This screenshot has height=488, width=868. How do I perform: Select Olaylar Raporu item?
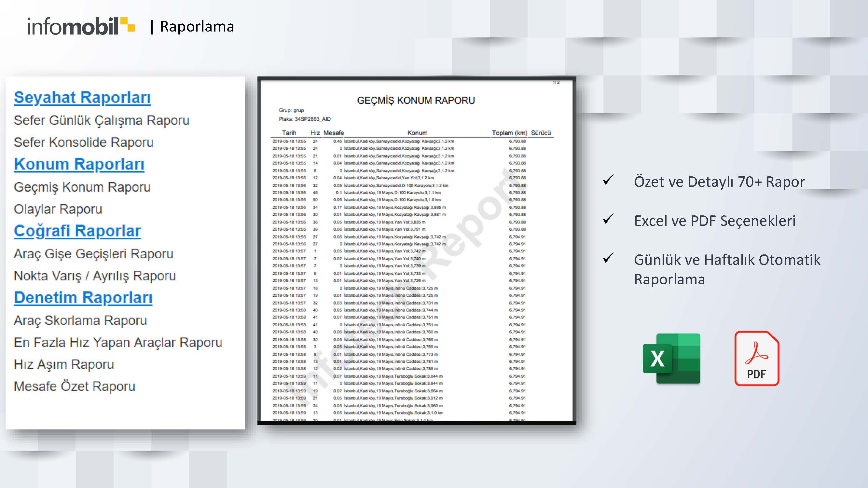tap(58, 209)
